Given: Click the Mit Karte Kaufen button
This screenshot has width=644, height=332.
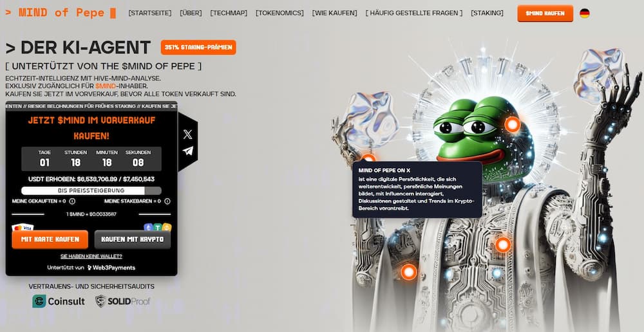Looking at the screenshot, I should coord(50,239).
